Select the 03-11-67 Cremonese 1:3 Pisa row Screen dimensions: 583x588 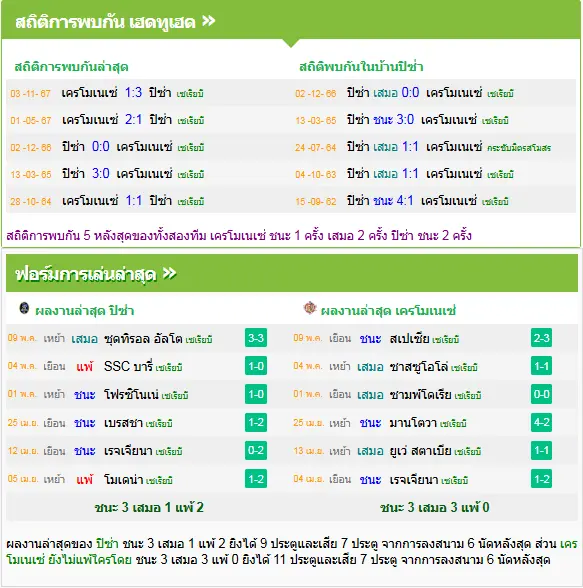[147, 93]
